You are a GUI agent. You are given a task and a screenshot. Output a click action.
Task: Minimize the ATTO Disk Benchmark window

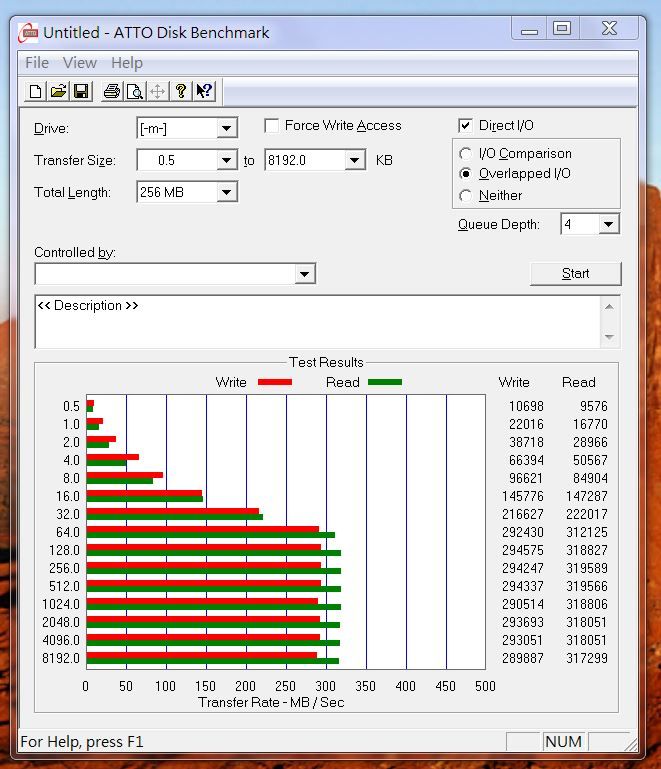pos(529,29)
